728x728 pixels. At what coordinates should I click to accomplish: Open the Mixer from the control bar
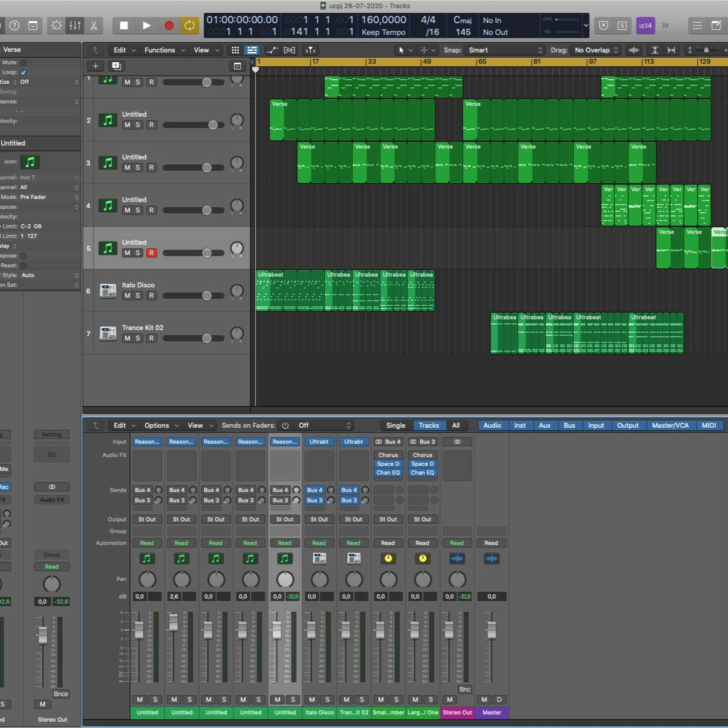click(74, 26)
